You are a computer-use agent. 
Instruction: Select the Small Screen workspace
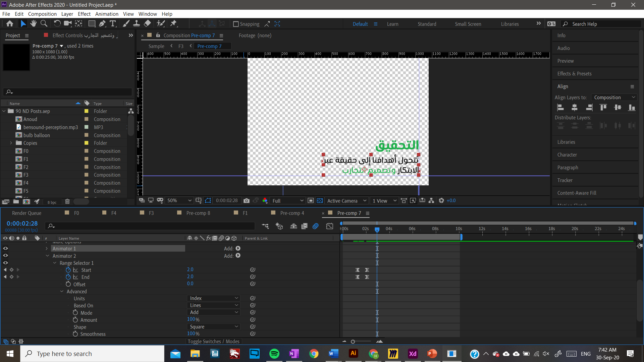(x=468, y=24)
